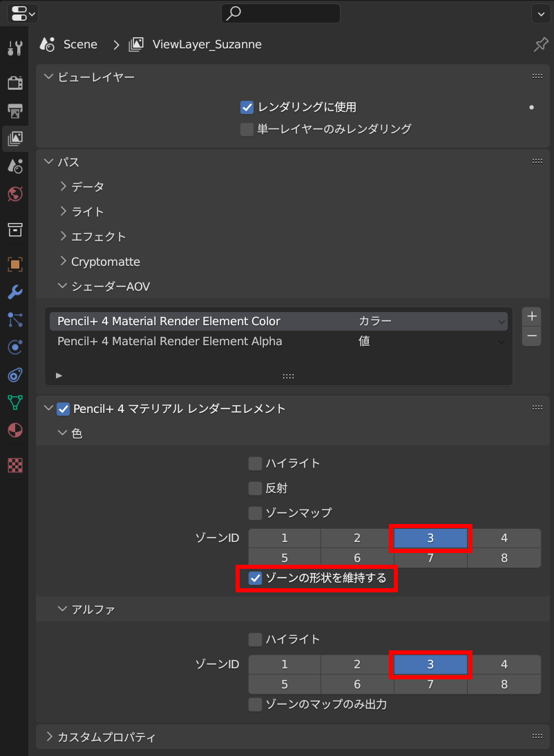Open the Scene properties tab
554x756 pixels.
coord(15,167)
